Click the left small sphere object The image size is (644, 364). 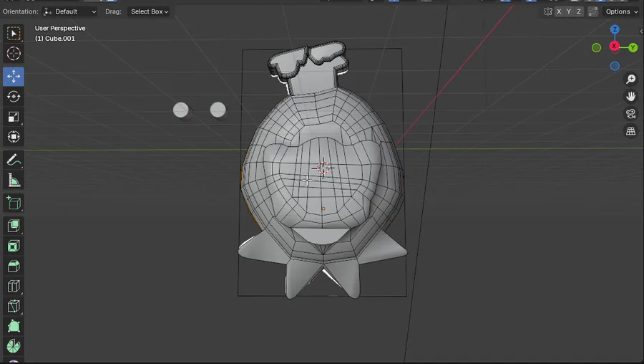(181, 110)
